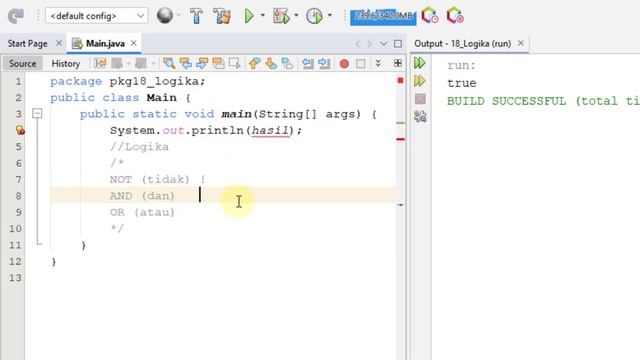Click the globe browser icon
This screenshot has height=360, width=640.
[x=165, y=16]
